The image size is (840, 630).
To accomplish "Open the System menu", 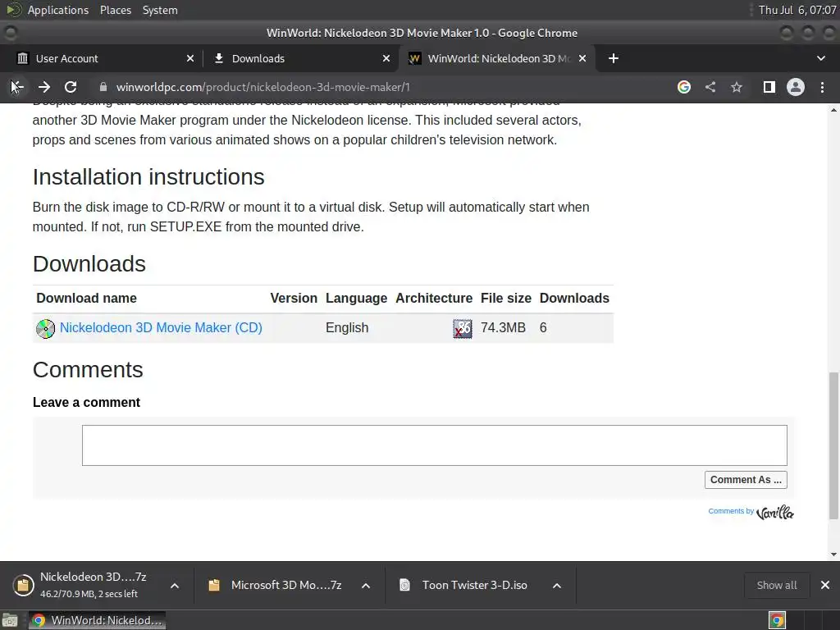I will 160,10.
